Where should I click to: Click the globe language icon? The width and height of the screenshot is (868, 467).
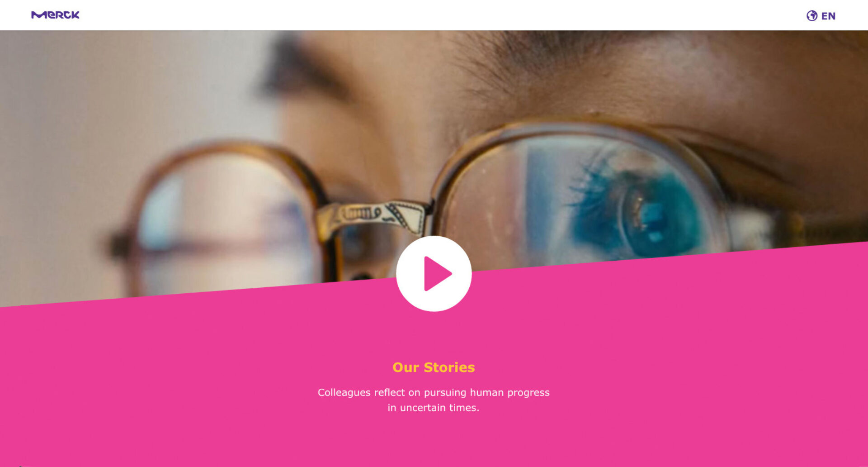point(812,16)
